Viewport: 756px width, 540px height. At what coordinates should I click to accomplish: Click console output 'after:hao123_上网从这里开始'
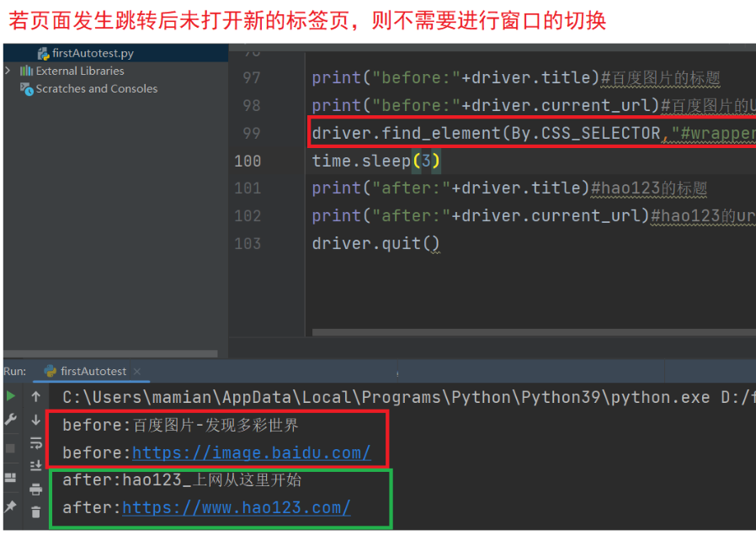[182, 480]
